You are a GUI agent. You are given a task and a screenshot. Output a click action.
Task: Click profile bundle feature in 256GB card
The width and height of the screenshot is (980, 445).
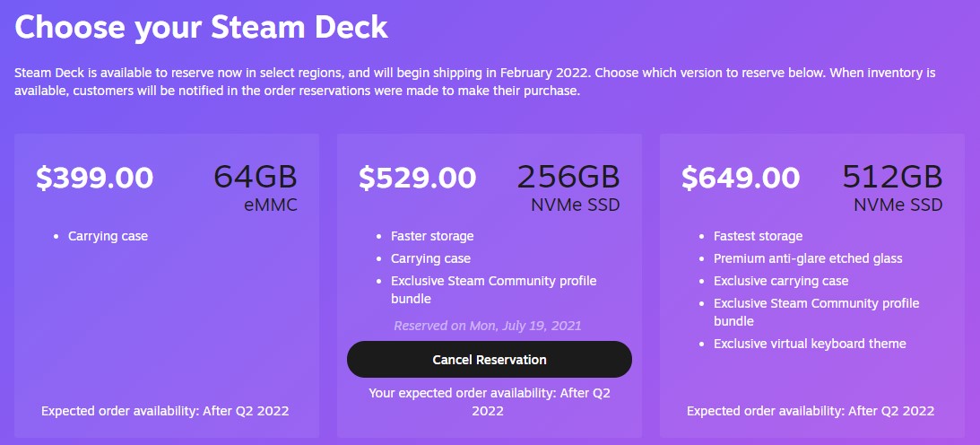click(493, 289)
